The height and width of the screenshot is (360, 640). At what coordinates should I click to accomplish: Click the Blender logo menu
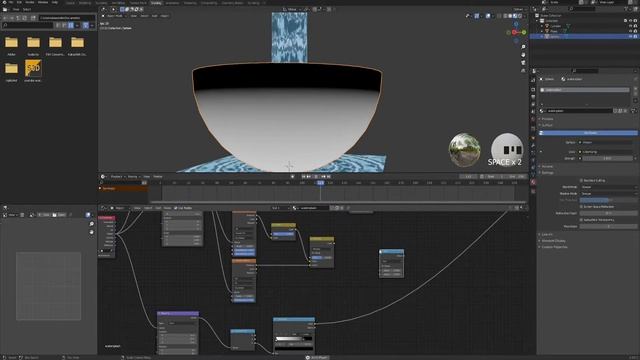coord(4,2)
